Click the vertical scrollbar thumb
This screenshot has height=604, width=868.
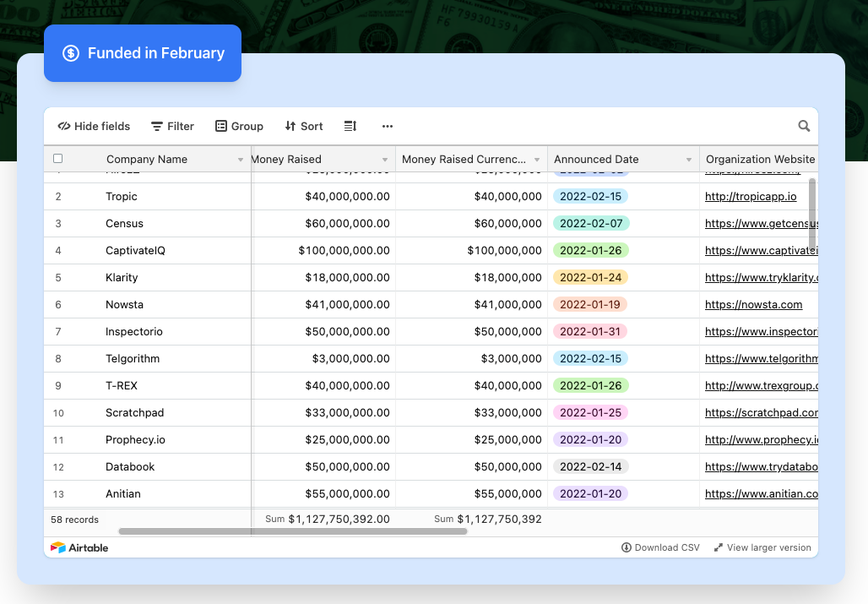[812, 215]
